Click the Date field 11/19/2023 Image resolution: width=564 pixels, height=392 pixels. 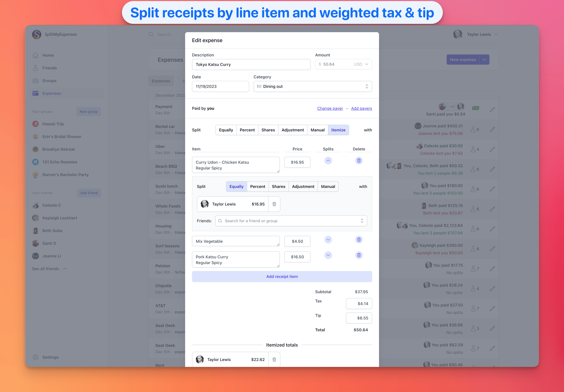click(220, 86)
